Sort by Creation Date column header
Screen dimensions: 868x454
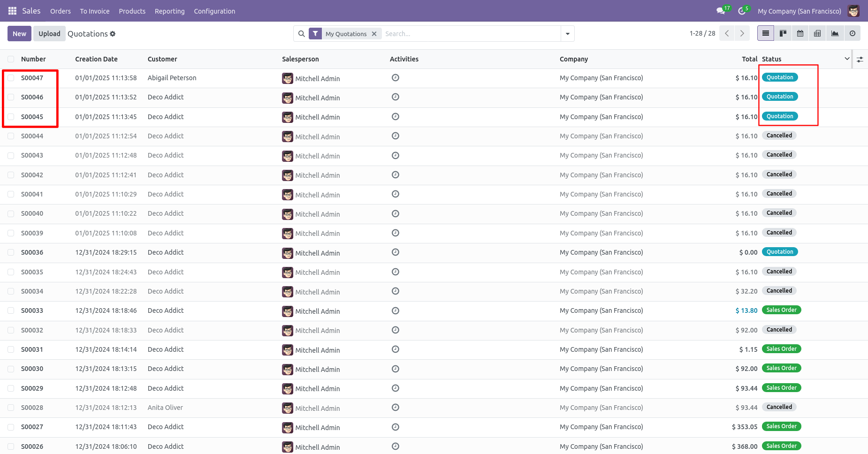click(96, 59)
